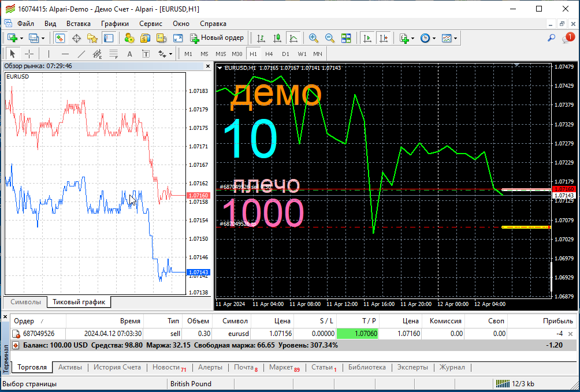This screenshot has height=392, width=580.
Task: Open the search magnifier icon
Action: (x=551, y=38)
